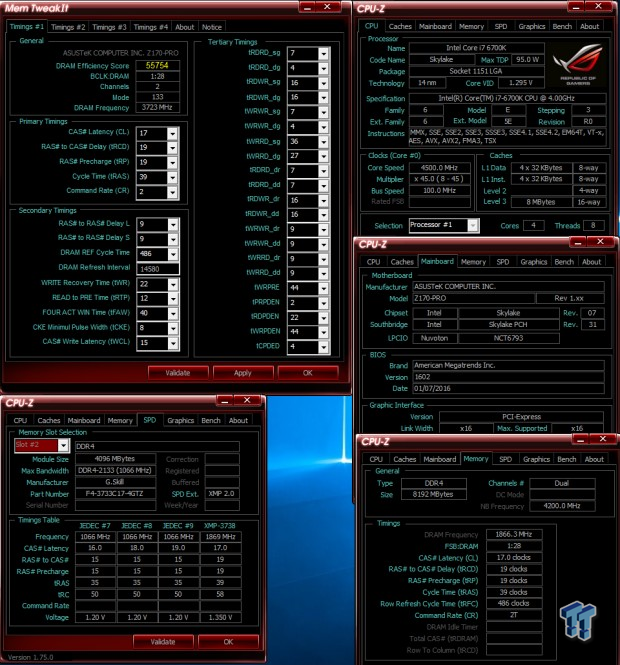The width and height of the screenshot is (620, 665).
Task: Open the Notice tab in Mem TweakIt
Action: point(212,27)
